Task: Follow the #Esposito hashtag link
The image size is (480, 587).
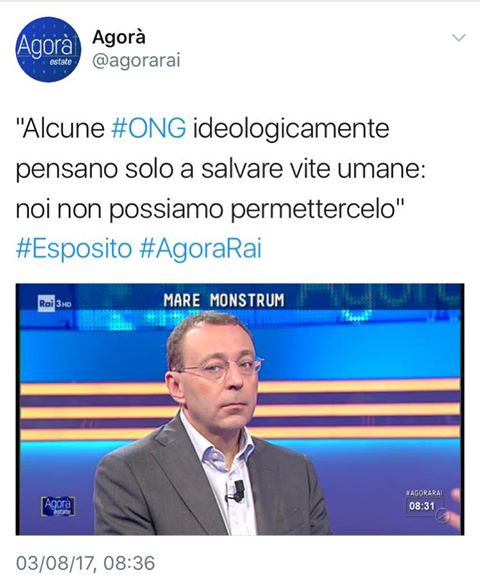Action: [74, 249]
